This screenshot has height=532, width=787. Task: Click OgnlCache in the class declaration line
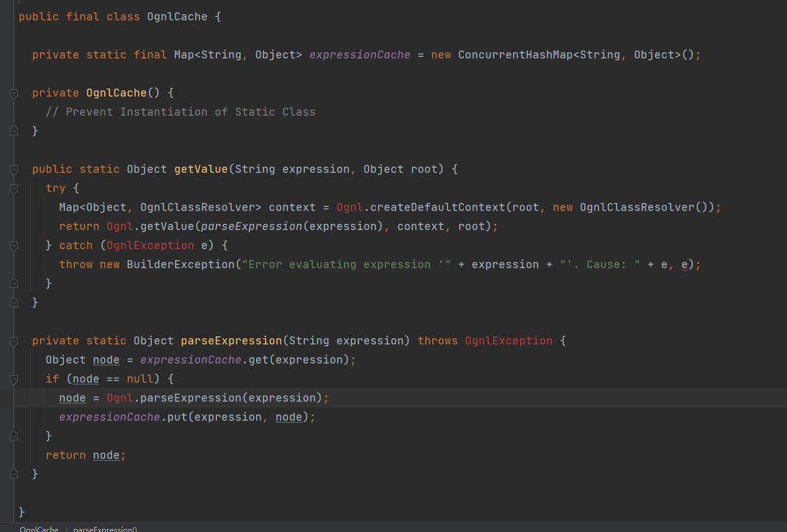point(178,17)
